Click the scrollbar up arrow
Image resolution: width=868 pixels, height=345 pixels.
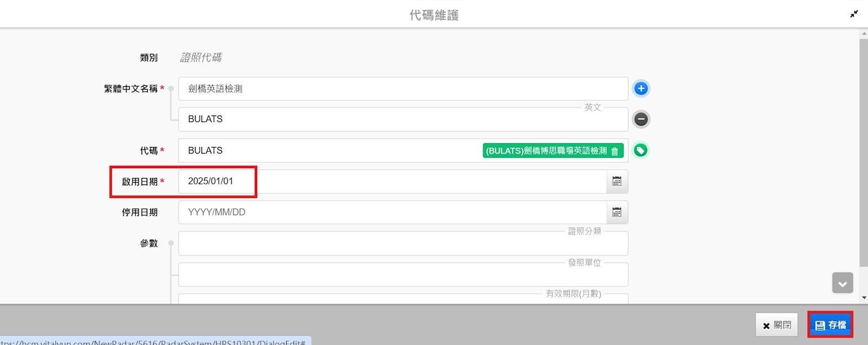(x=864, y=34)
